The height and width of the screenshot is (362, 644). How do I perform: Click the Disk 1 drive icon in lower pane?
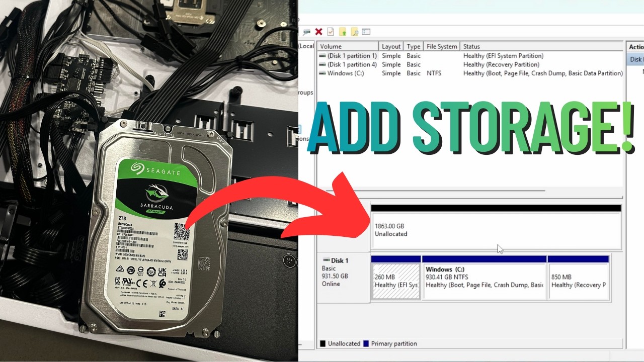pos(326,260)
